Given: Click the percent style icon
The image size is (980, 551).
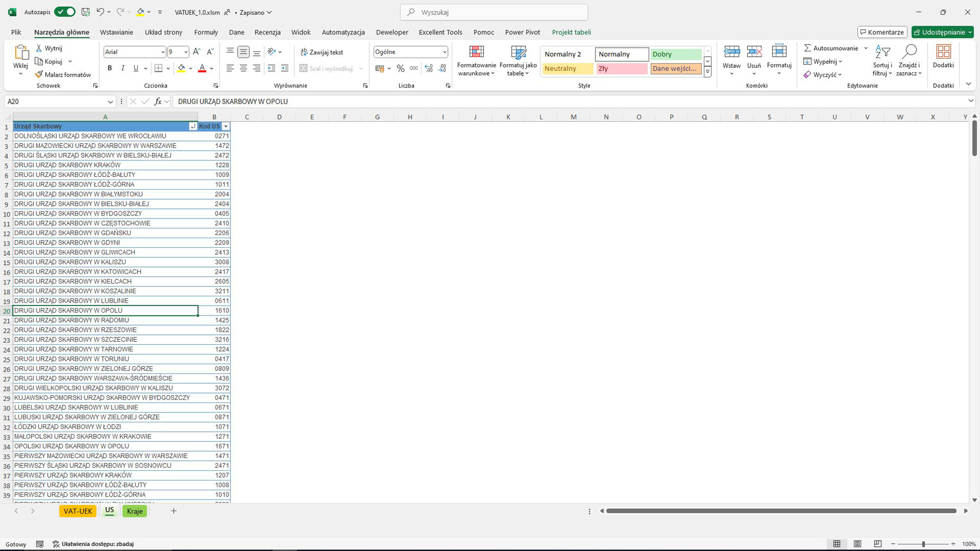Looking at the screenshot, I should click(401, 69).
